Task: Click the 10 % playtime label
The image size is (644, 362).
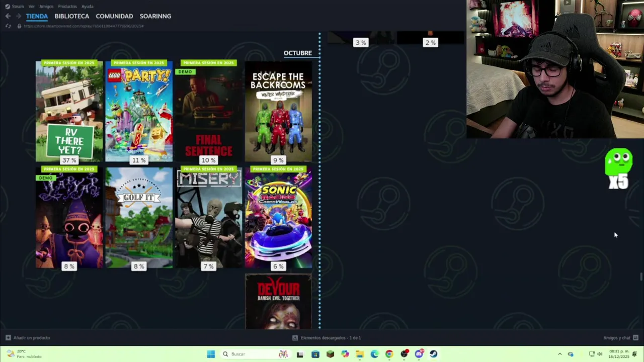Action: coord(208,160)
